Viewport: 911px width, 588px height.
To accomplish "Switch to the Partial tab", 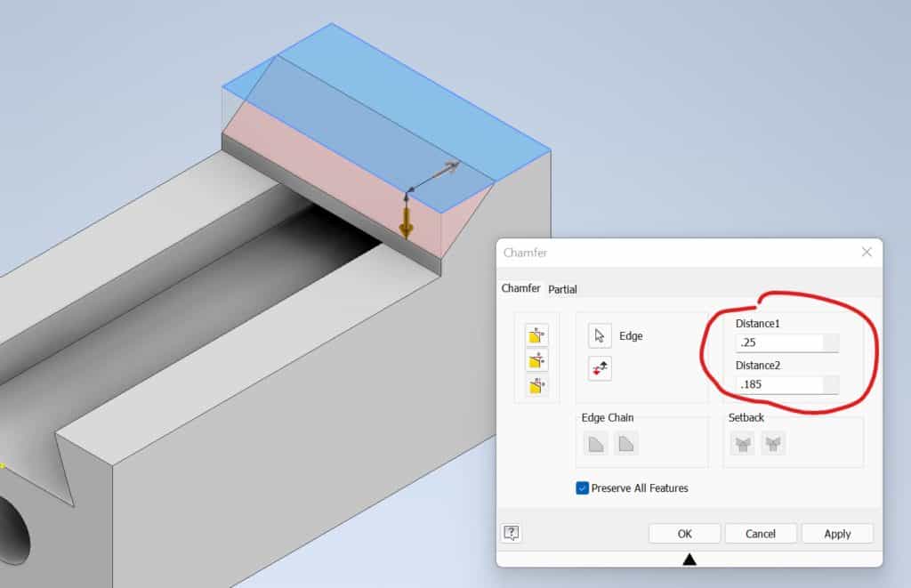I will click(562, 289).
